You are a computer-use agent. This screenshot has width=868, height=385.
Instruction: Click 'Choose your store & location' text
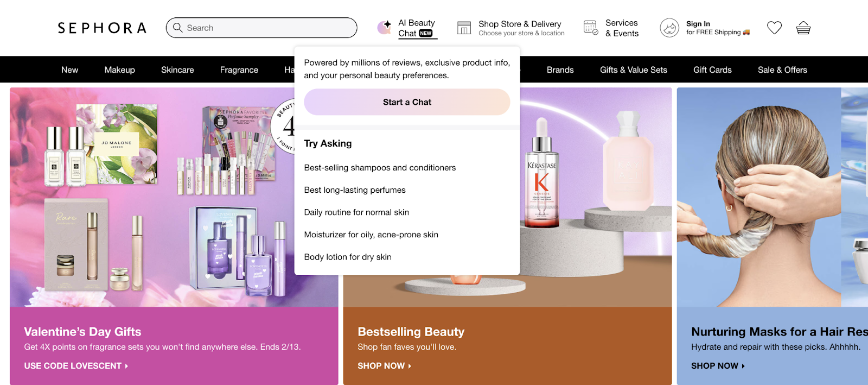tap(521, 33)
